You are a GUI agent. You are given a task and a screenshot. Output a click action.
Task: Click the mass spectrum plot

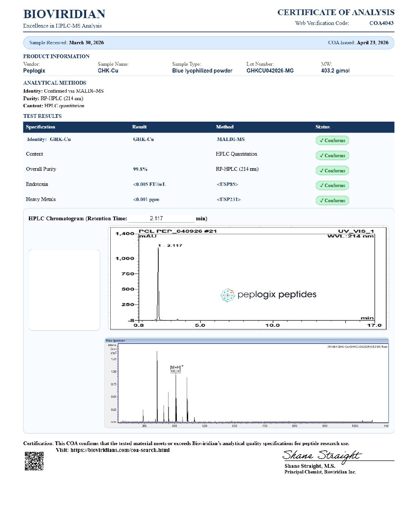(x=247, y=383)
